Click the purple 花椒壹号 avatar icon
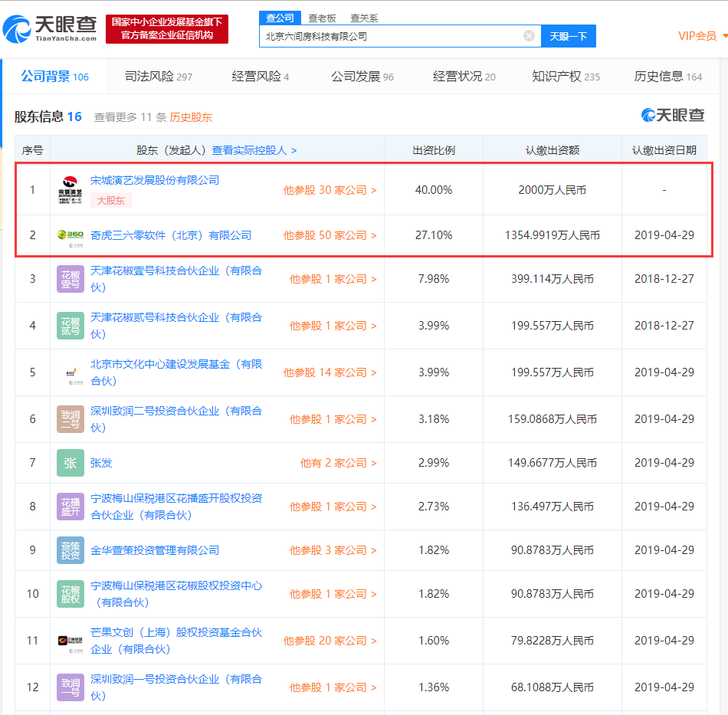The height and width of the screenshot is (715, 728). coord(70,279)
